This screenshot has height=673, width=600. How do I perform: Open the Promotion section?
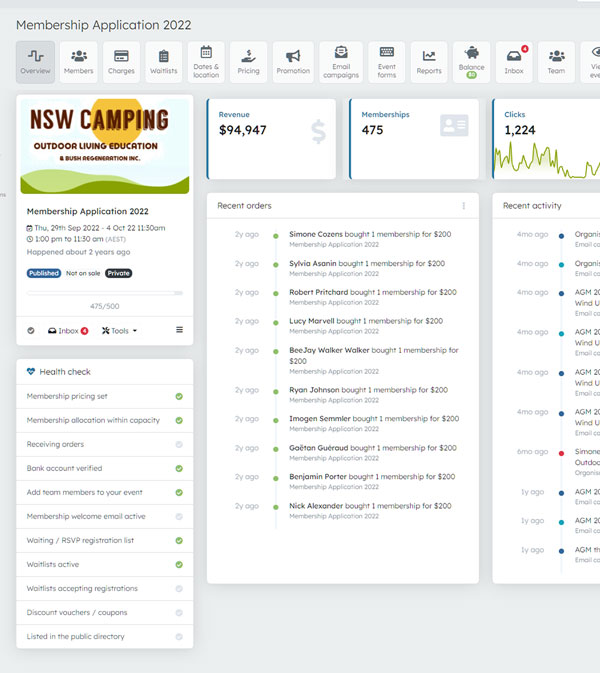pyautogui.click(x=293, y=62)
